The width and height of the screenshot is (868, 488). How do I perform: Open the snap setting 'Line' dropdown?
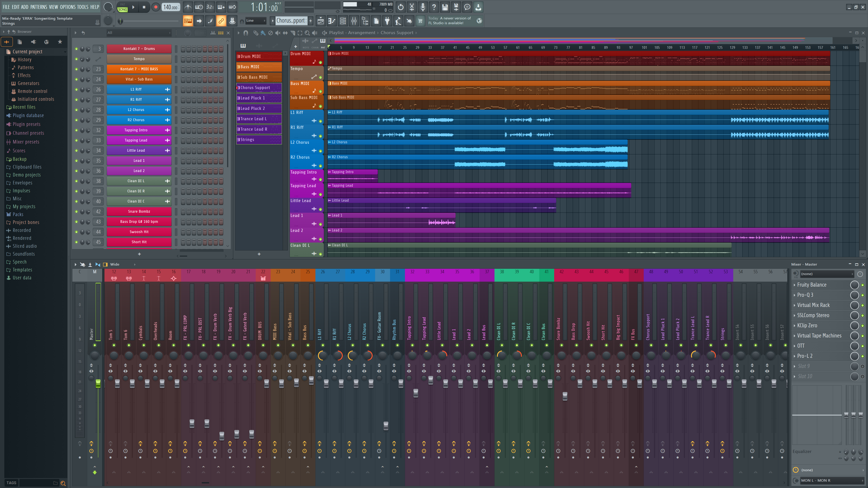[256, 21]
